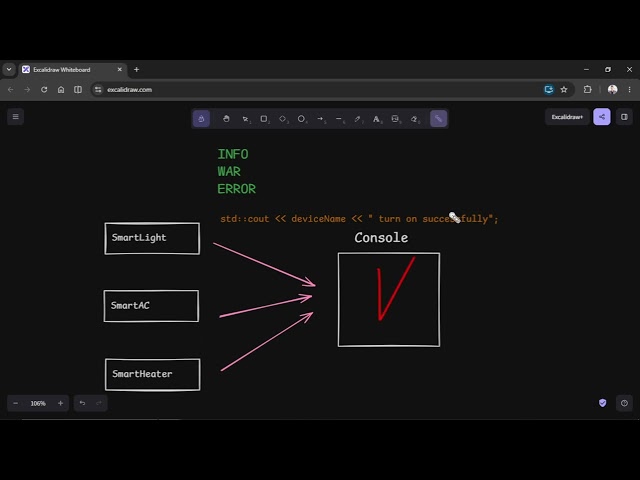Select the ERROR text
Image resolution: width=640 pixels, height=480 pixels.
coord(236,189)
